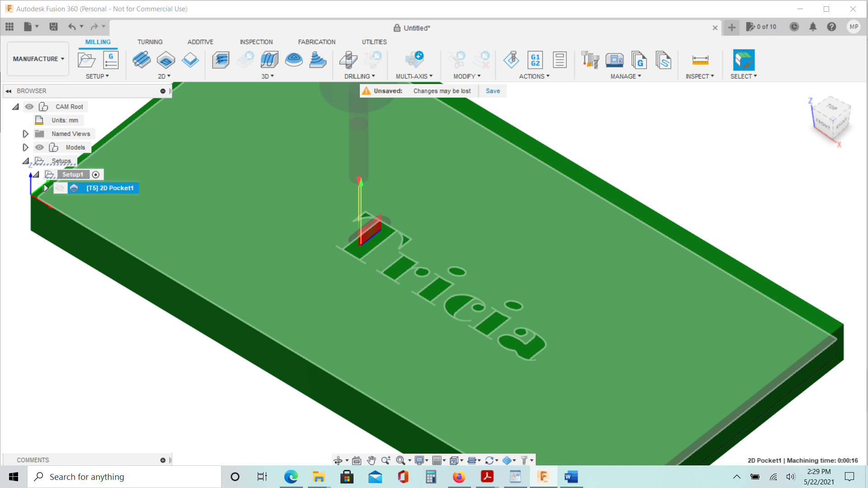
Task: Select the Drill tool
Action: click(348, 60)
